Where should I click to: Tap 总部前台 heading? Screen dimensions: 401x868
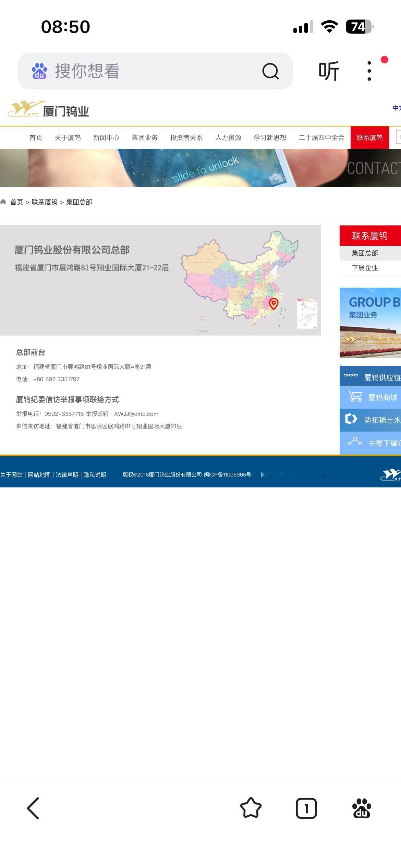31,352
